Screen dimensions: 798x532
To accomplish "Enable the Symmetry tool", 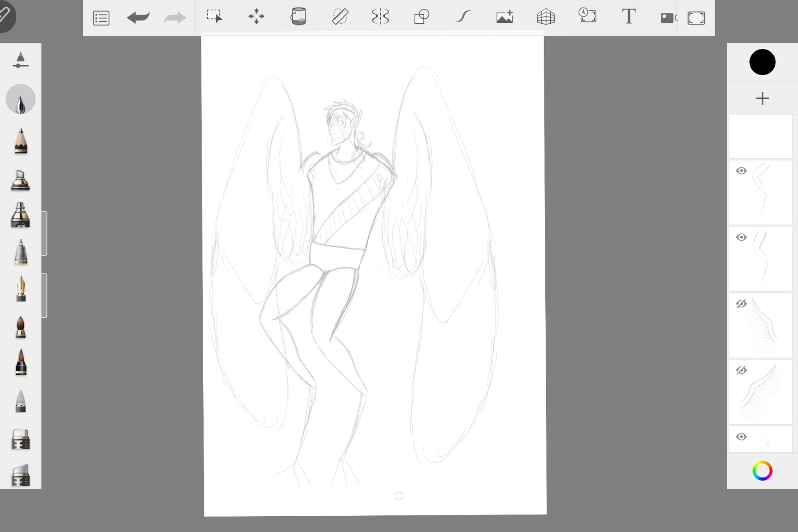I will (x=380, y=17).
